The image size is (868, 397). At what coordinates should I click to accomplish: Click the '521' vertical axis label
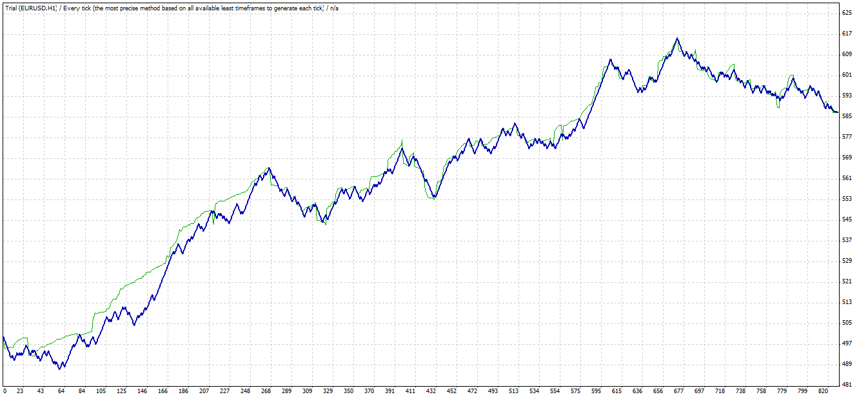847,281
